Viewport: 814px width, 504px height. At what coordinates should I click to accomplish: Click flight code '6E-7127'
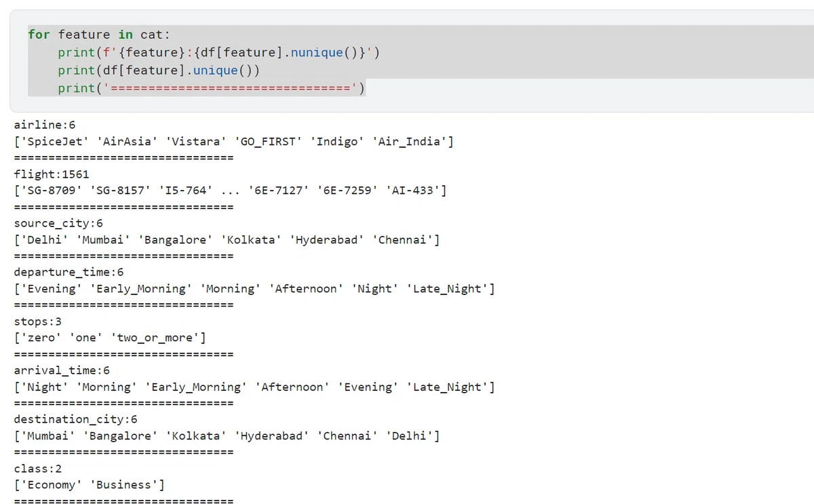[279, 191]
